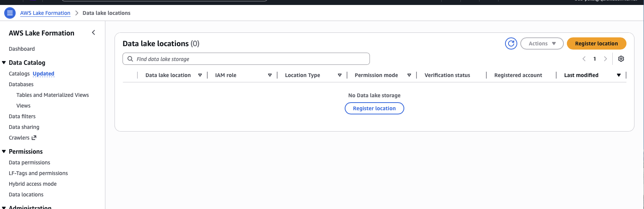Open Data permissions in sidebar

coord(29,162)
